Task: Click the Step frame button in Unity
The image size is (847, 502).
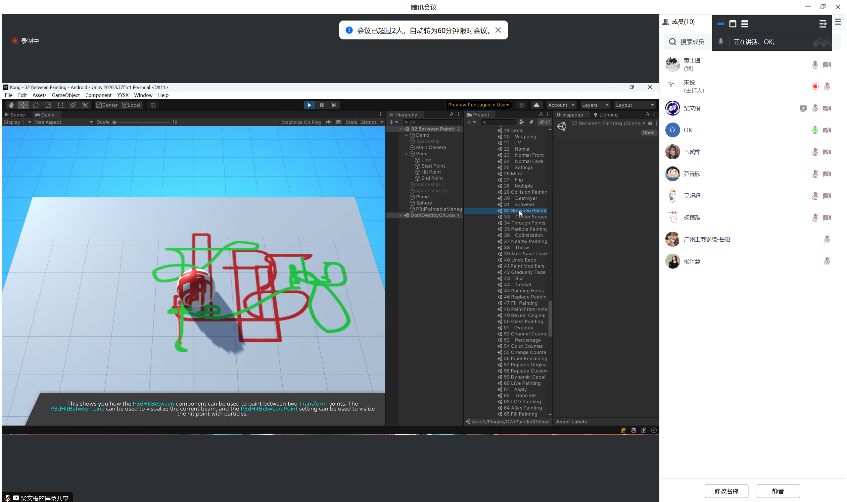Action: [x=333, y=104]
